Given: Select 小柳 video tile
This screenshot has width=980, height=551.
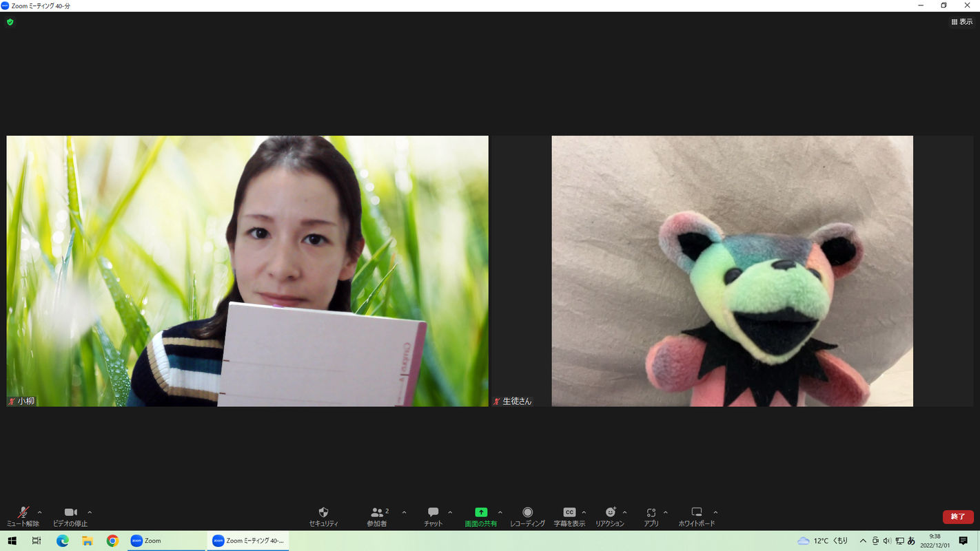Looking at the screenshot, I should (247, 271).
